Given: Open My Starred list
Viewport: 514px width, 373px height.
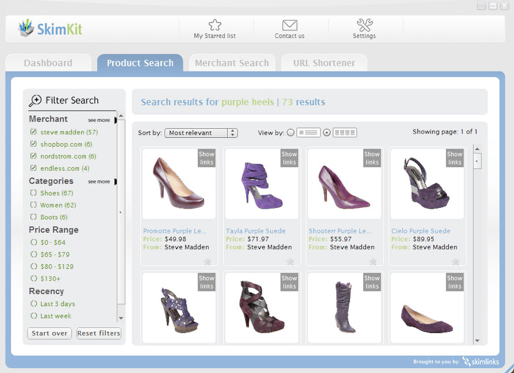Looking at the screenshot, I should (215, 29).
